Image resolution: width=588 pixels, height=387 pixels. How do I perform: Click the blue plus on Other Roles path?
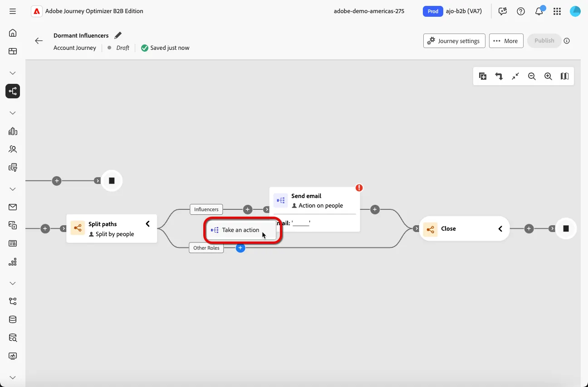click(240, 248)
